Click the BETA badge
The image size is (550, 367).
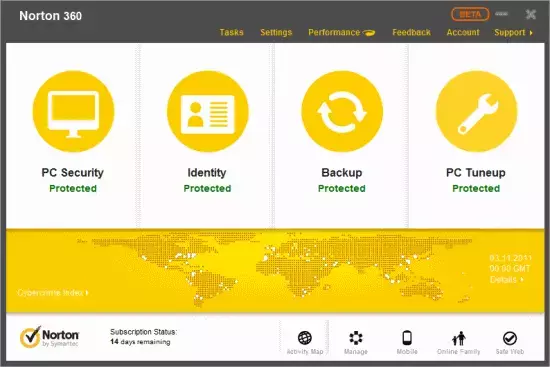click(x=470, y=14)
